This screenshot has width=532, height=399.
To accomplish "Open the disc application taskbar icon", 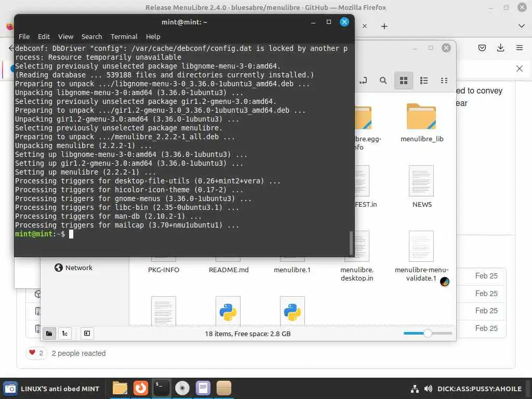I will (182, 389).
